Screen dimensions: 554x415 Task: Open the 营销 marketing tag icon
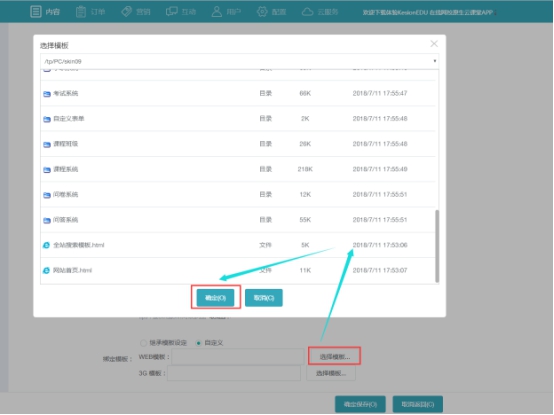(126, 12)
